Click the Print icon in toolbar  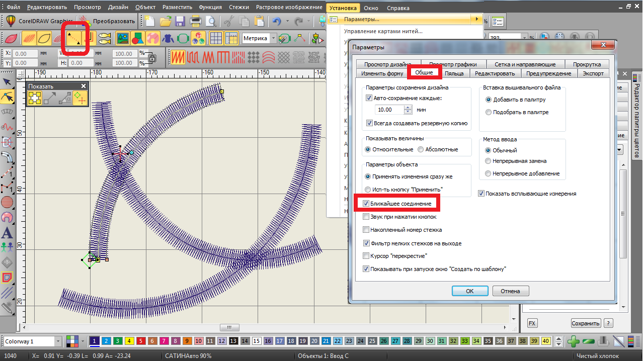point(196,22)
